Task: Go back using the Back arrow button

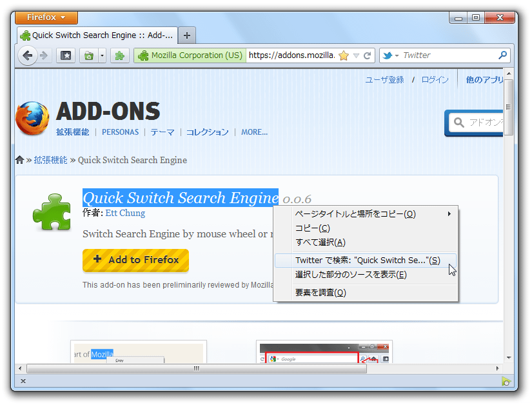Action: point(28,55)
